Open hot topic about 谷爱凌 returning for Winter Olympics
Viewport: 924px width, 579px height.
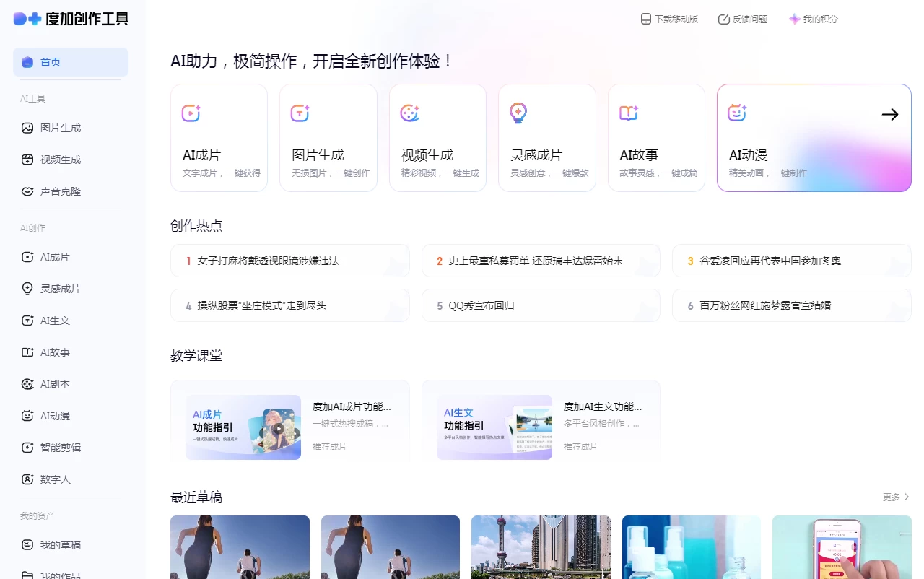791,261
